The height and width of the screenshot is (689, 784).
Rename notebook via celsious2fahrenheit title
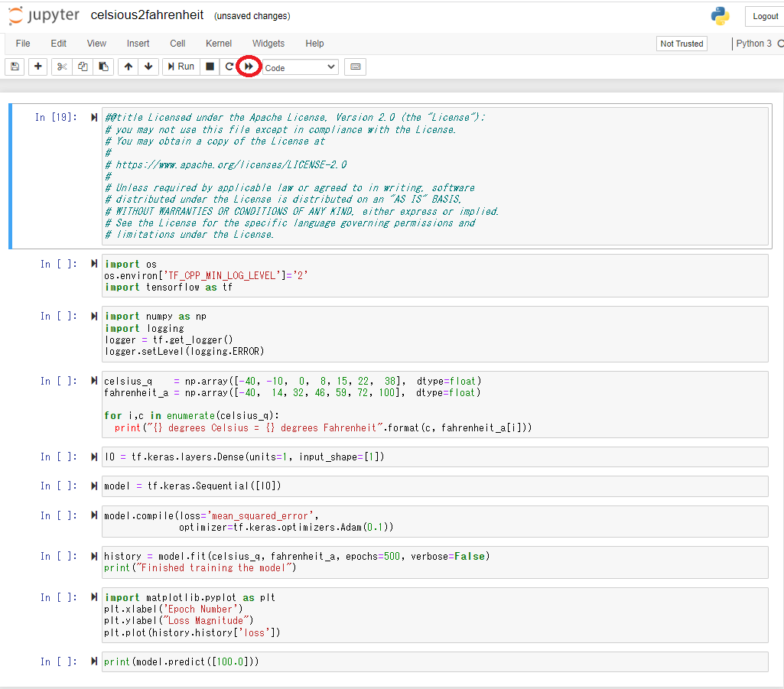coord(145,15)
